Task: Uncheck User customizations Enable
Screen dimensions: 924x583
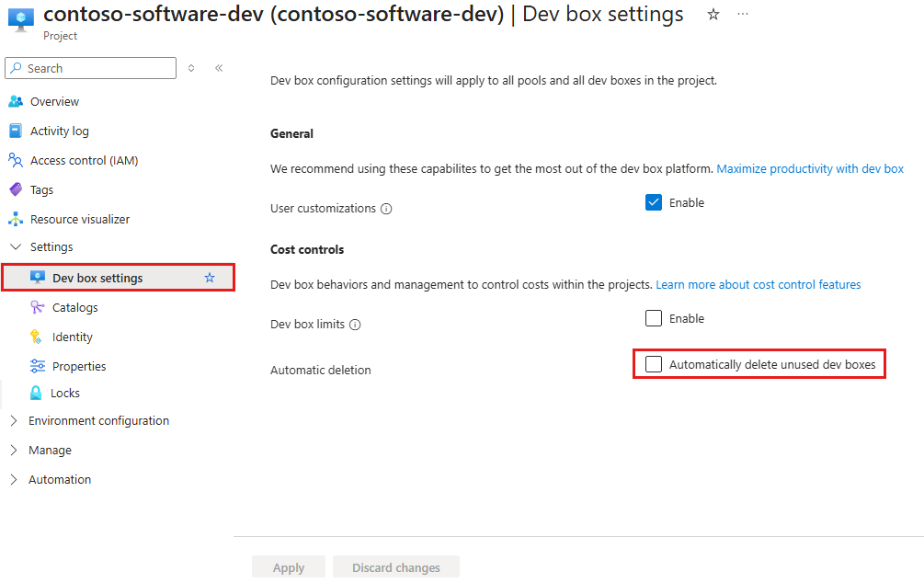Action: (x=653, y=202)
